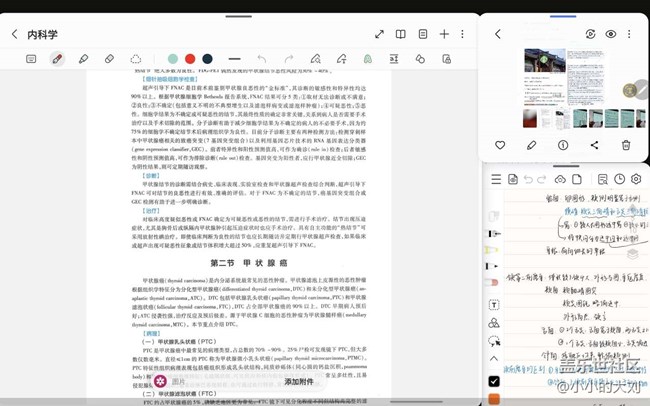
Task: Delete the photo using trash icon
Action: point(626,145)
